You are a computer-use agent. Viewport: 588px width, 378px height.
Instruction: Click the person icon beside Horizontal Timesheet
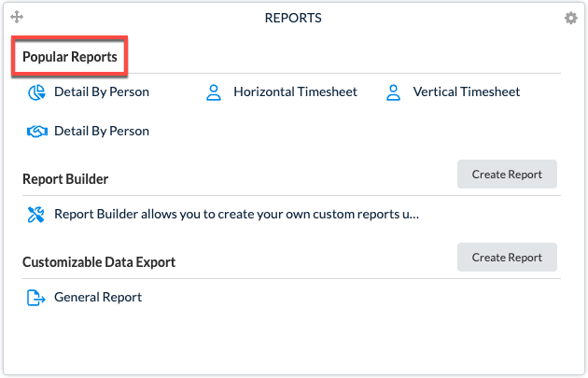point(214,92)
